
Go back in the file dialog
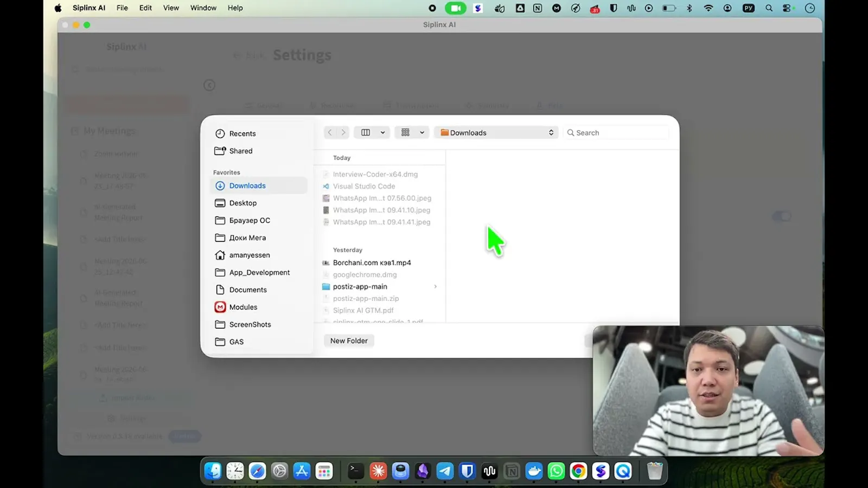[330, 132]
